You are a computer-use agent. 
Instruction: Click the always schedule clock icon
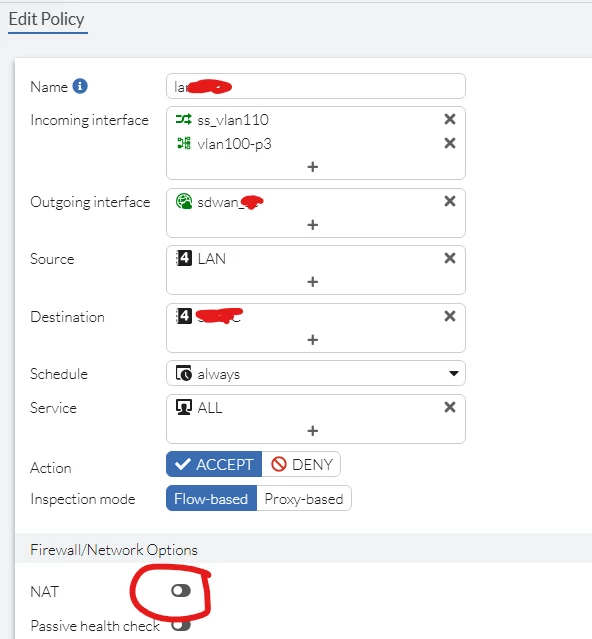point(184,373)
